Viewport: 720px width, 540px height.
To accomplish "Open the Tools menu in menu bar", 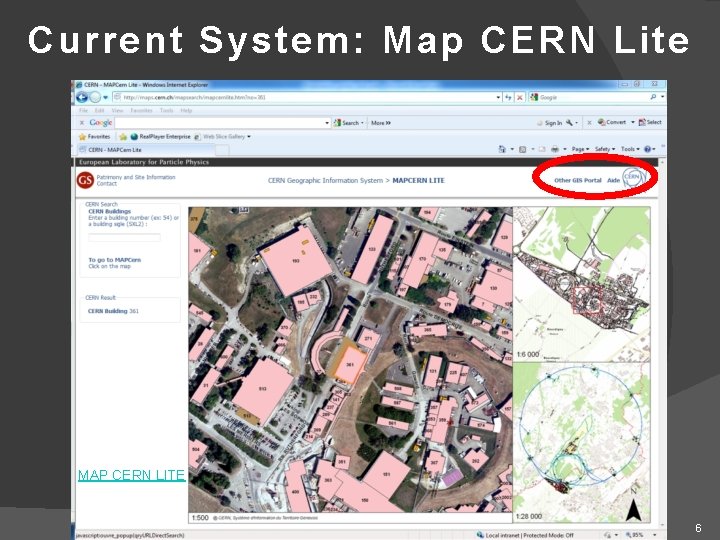I will click(x=167, y=111).
